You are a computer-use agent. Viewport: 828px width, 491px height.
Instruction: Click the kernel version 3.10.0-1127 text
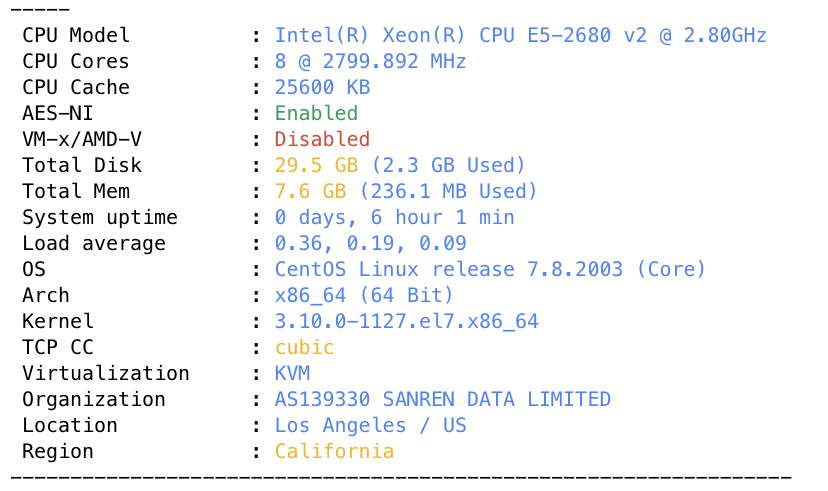406,321
